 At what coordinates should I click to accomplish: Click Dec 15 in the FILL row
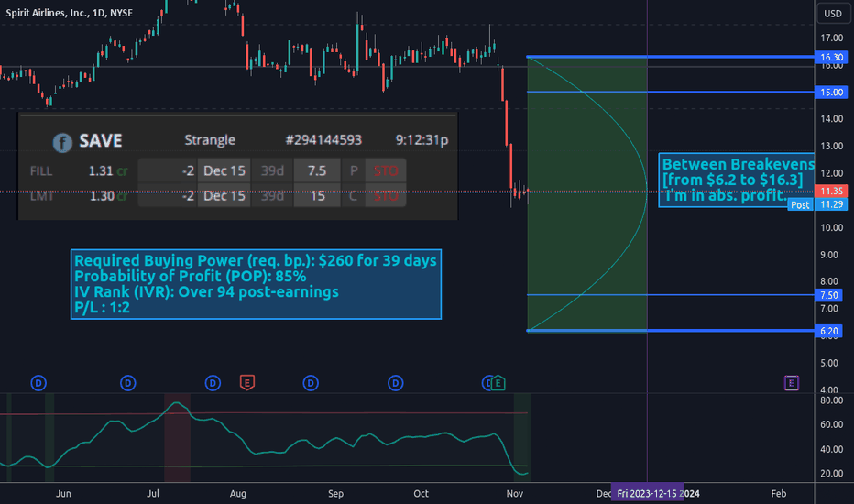(x=224, y=171)
